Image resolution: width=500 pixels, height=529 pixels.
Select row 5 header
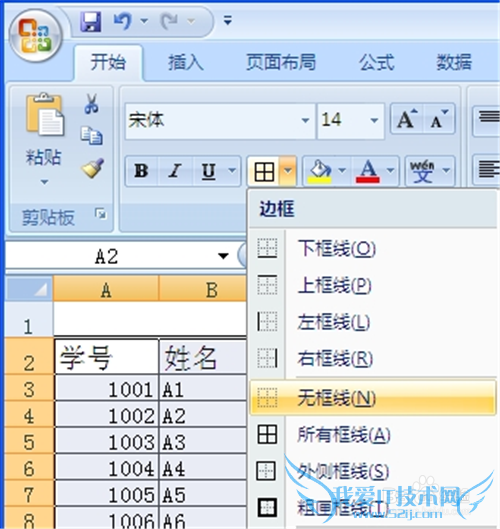pyautogui.click(x=29, y=441)
